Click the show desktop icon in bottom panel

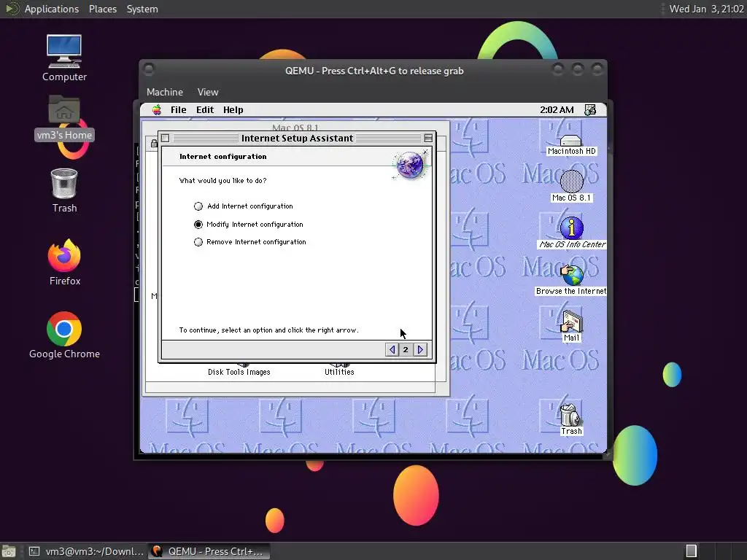coord(9,551)
